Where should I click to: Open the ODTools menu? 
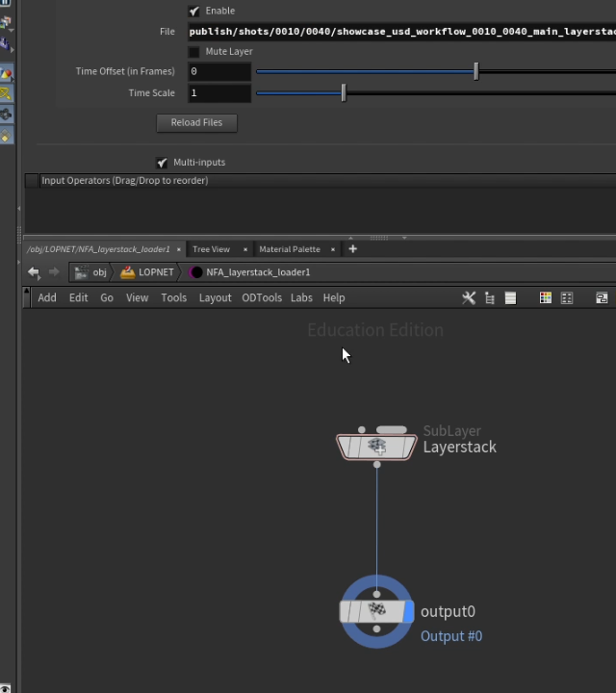click(262, 297)
